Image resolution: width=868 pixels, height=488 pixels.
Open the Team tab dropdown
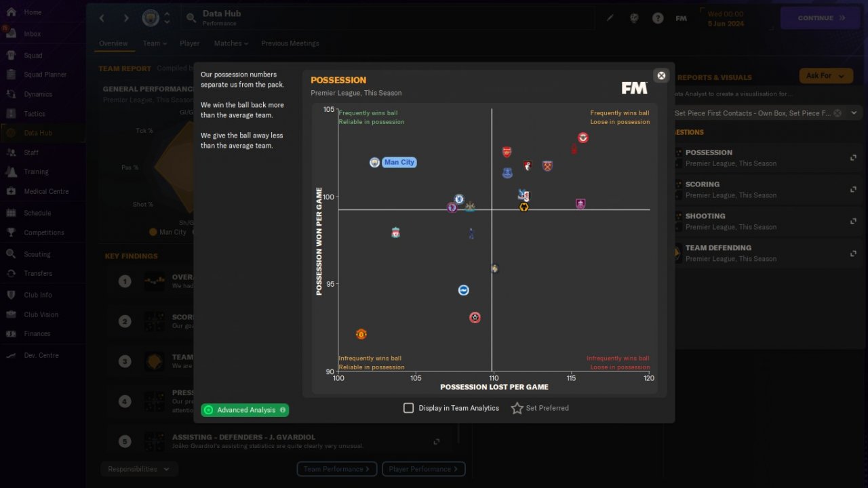155,43
